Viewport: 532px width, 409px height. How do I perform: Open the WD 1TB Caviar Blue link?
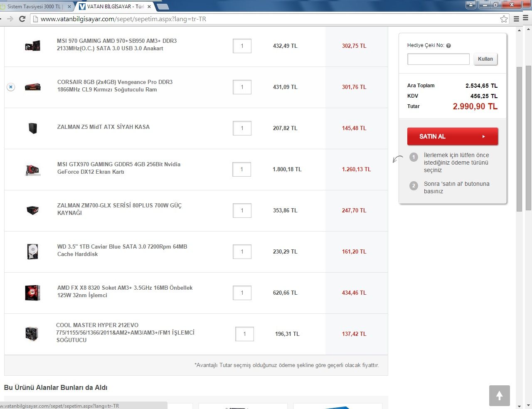(122, 250)
